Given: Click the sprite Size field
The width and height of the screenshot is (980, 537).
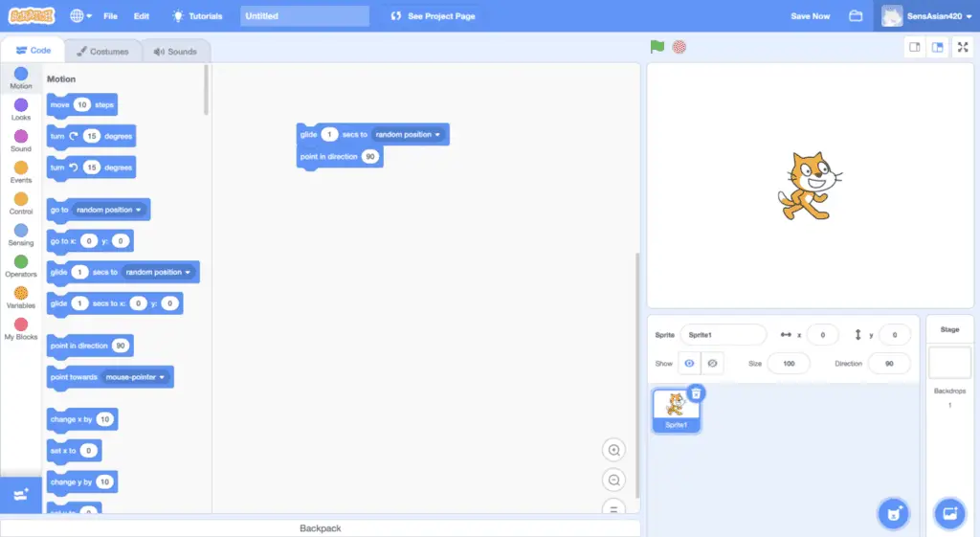Looking at the screenshot, I should click(789, 363).
